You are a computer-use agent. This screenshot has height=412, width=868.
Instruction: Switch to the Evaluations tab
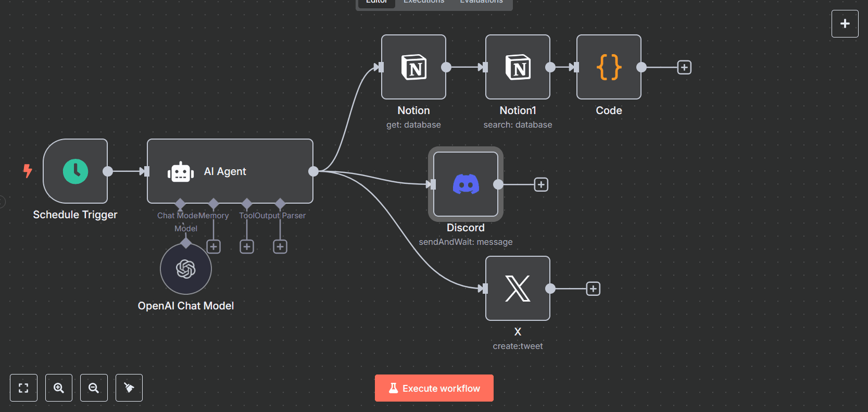click(x=482, y=2)
